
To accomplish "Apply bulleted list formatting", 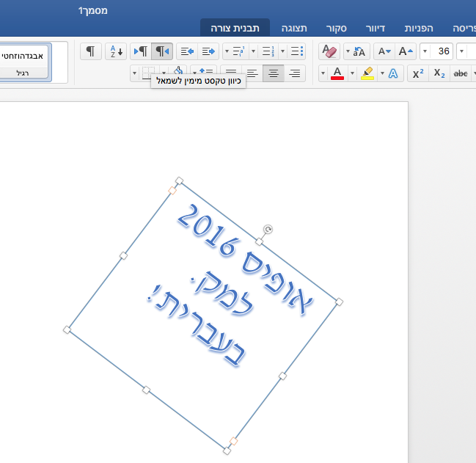I will click(x=297, y=51).
